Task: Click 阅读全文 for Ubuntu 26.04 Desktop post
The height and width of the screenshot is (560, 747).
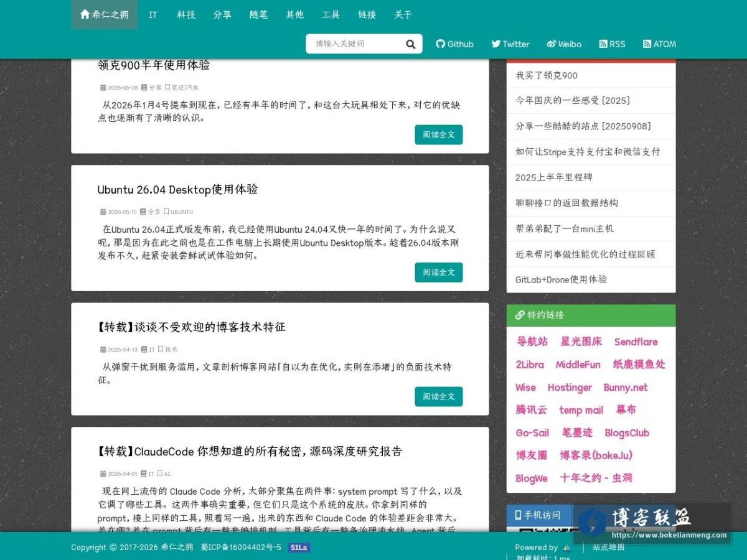Action: point(439,272)
